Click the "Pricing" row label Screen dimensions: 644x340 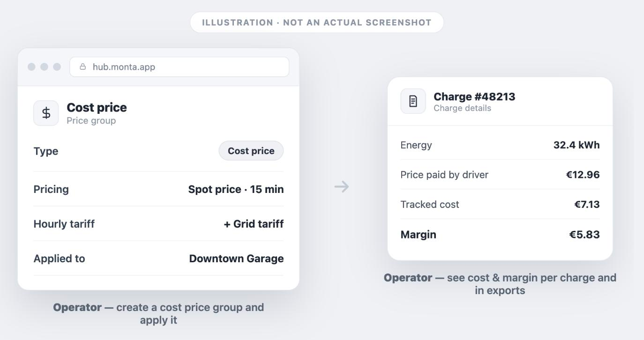point(51,189)
